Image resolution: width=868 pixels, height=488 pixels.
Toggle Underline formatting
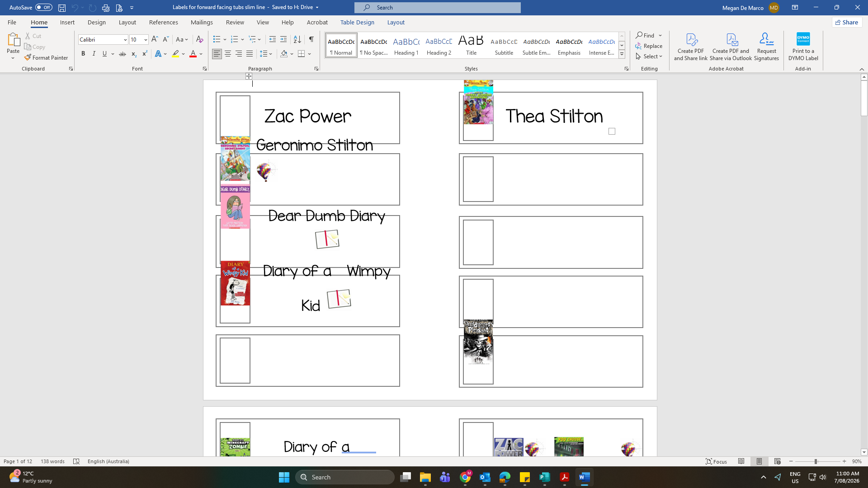[104, 54]
